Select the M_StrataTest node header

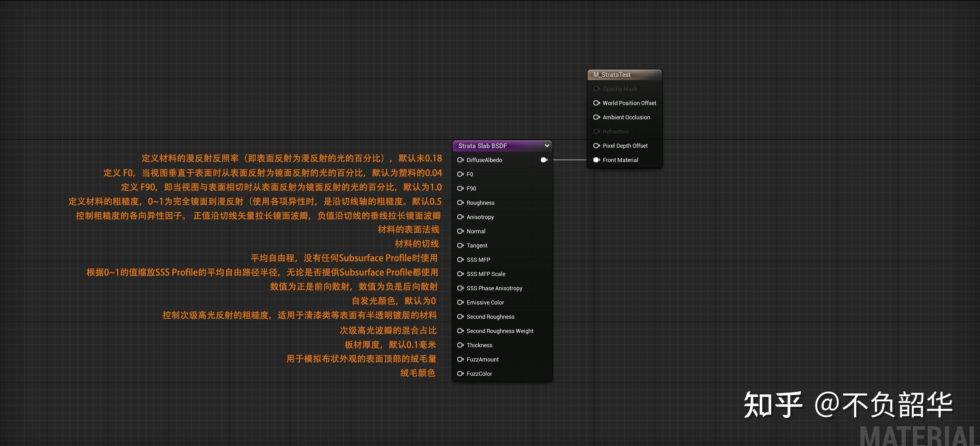coord(612,75)
